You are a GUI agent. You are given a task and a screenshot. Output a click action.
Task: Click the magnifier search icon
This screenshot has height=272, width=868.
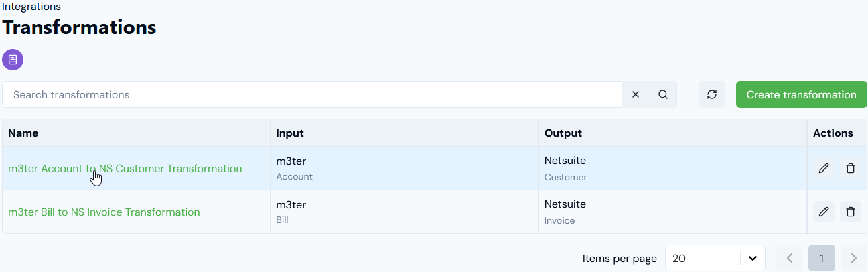coord(663,94)
